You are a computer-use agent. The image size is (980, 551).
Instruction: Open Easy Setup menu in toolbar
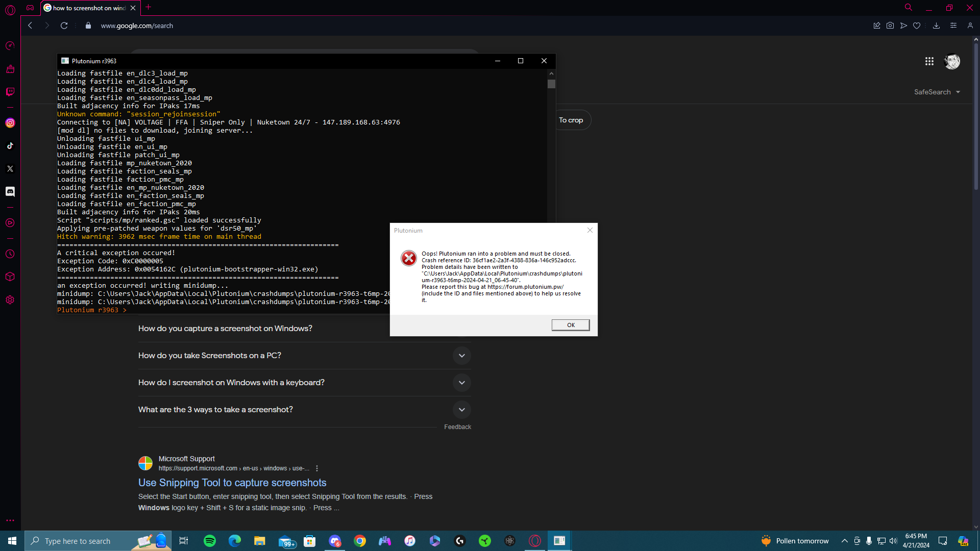[x=953, y=26]
